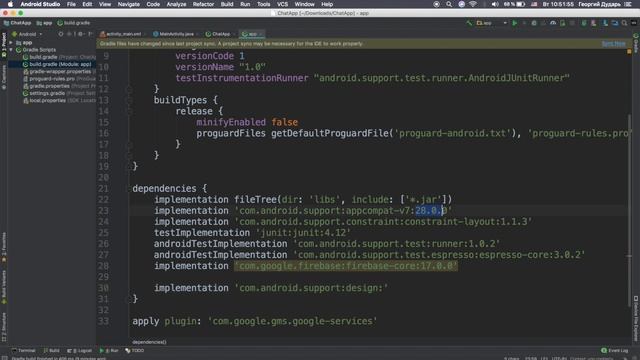Click app breadcrumb in navigation bar
This screenshot has width=640, height=360.
pyautogui.click(x=44, y=23)
